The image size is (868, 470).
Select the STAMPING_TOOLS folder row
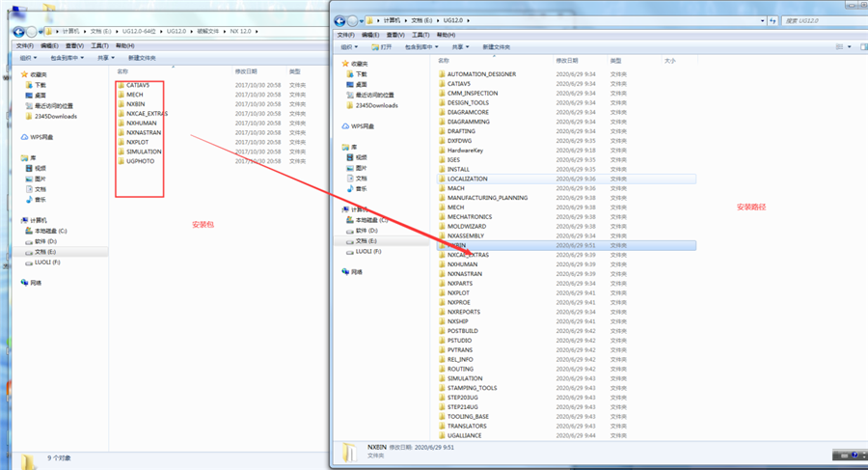566,388
